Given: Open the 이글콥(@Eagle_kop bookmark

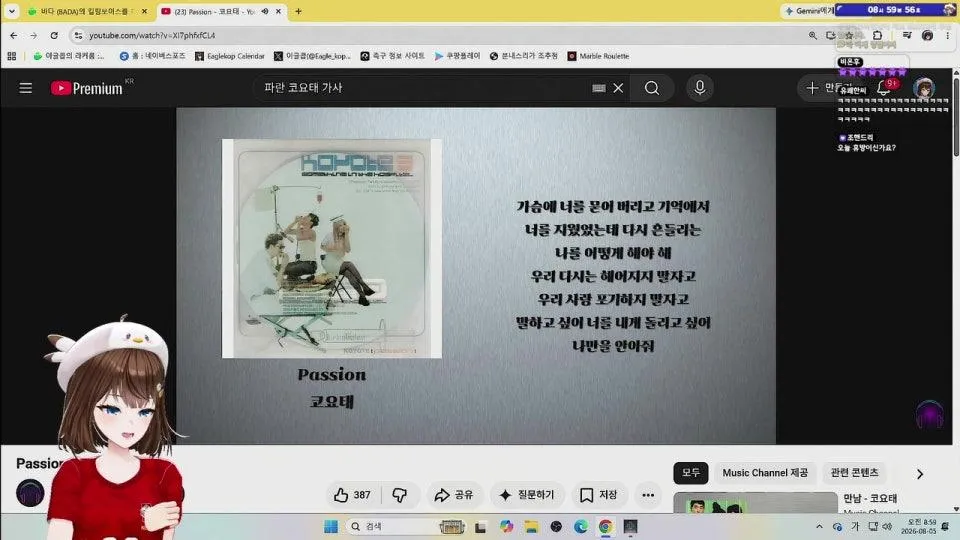Looking at the screenshot, I should click(x=312, y=56).
